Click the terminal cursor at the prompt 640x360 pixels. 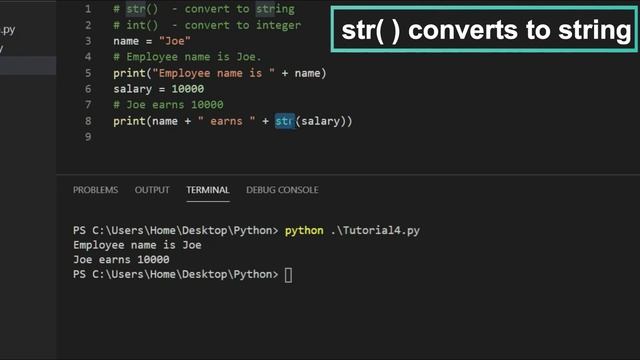click(288, 275)
